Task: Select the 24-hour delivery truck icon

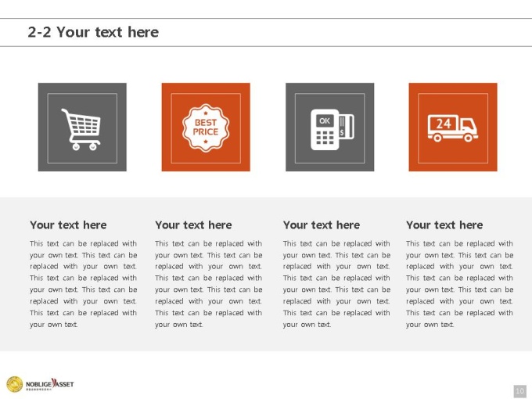Action: click(453, 128)
